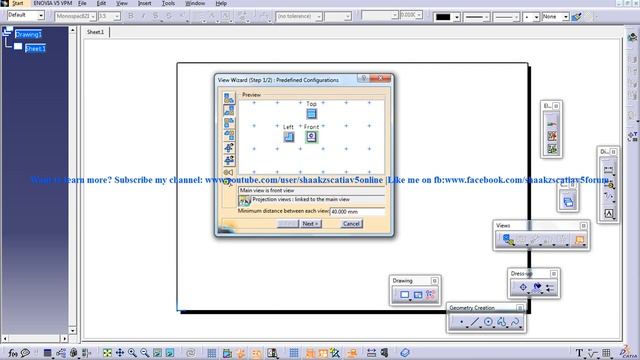Select the Circle tool in Geometry Creation
640x360 pixels.
488,322
